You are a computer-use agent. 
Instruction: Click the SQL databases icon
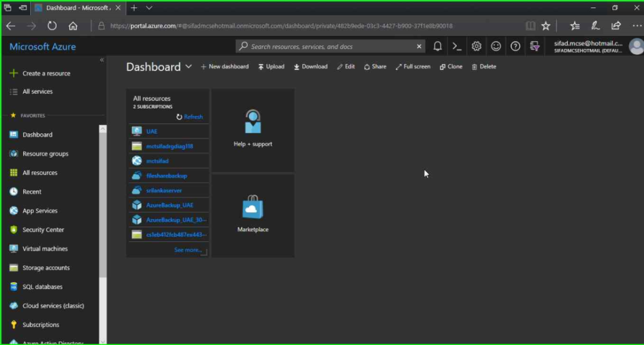[x=14, y=286]
